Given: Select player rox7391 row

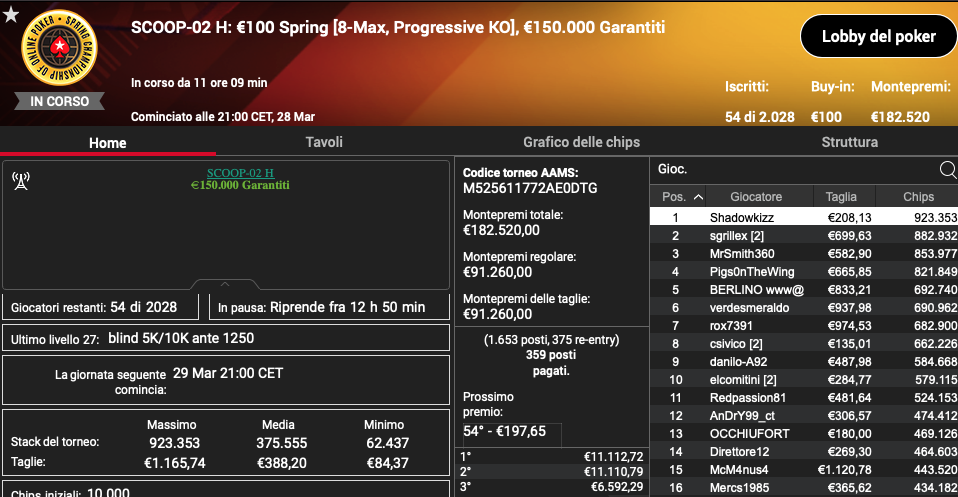Looking at the screenshot, I should pyautogui.click(x=803, y=326).
